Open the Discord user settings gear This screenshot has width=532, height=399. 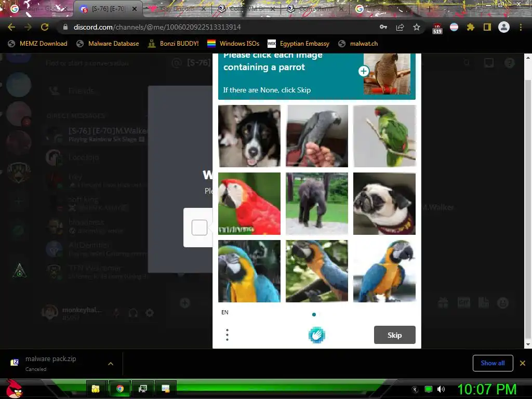coord(150,312)
